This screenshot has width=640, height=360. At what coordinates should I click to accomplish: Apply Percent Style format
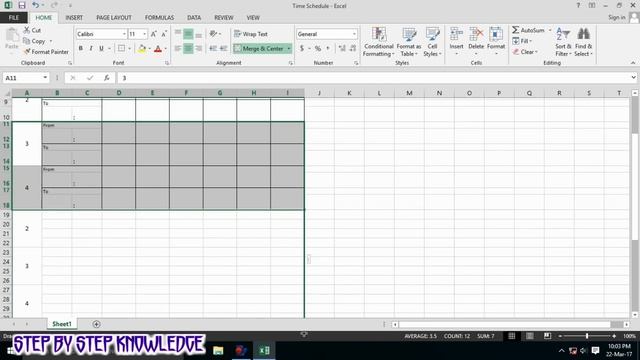(x=318, y=49)
